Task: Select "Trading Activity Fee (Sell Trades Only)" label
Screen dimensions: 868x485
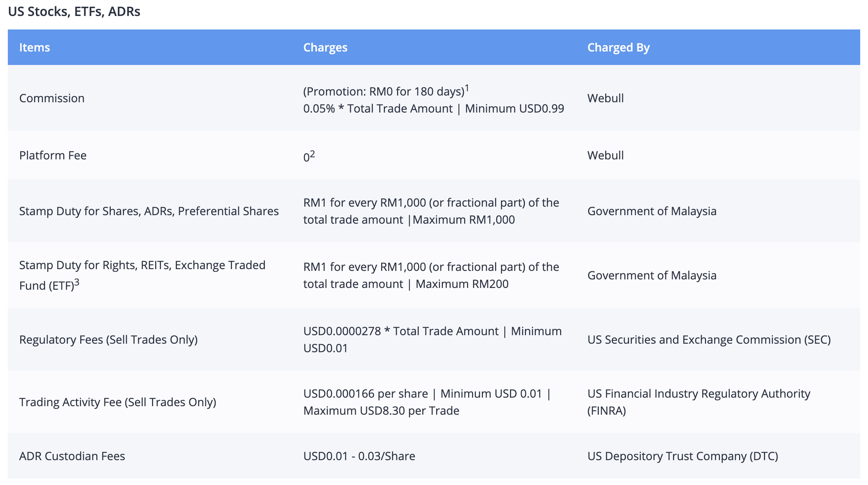Action: (x=118, y=402)
